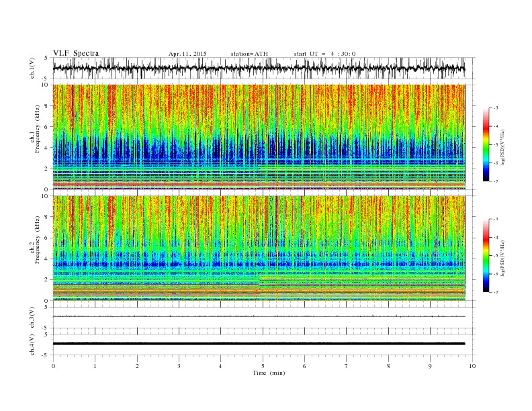This screenshot has width=532, height=411.
Task: Click the 'station=ATH' header label
Action: click(x=249, y=54)
